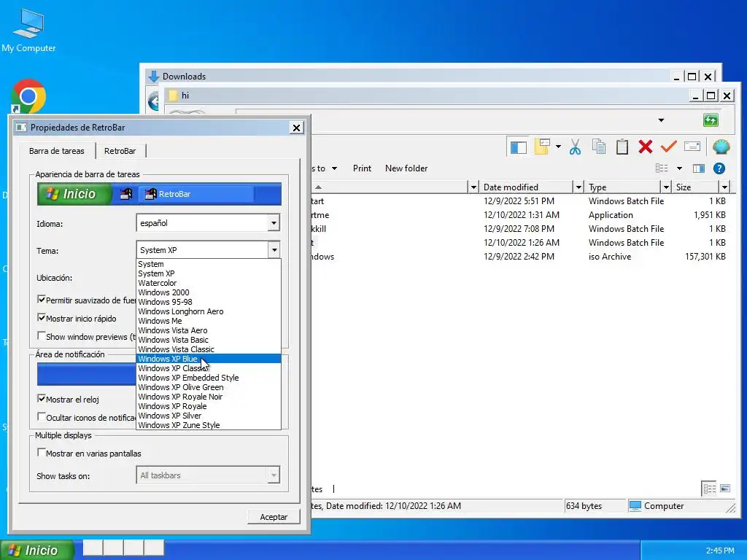
Task: Click the quick launch icon in taskbar preview
Action: (126, 194)
